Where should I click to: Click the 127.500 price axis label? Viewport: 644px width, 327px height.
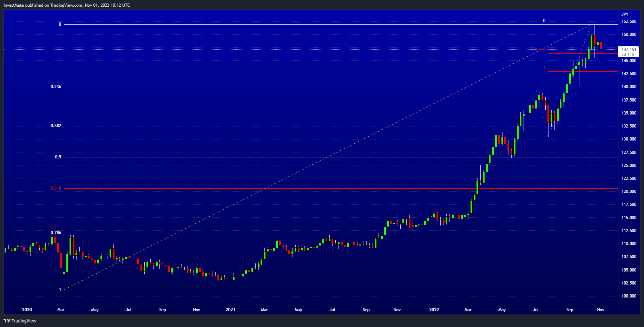tap(629, 152)
